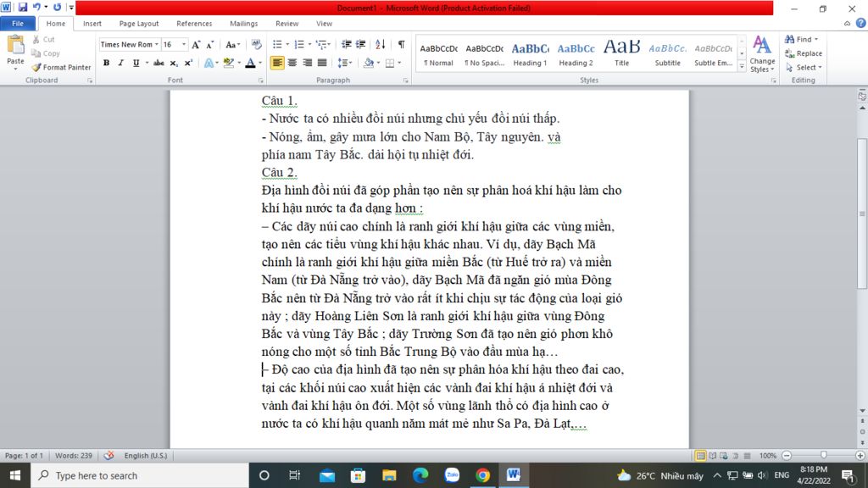Screen dimensions: 868x488
Task: Open Zalo from the taskbar
Action: (453, 475)
